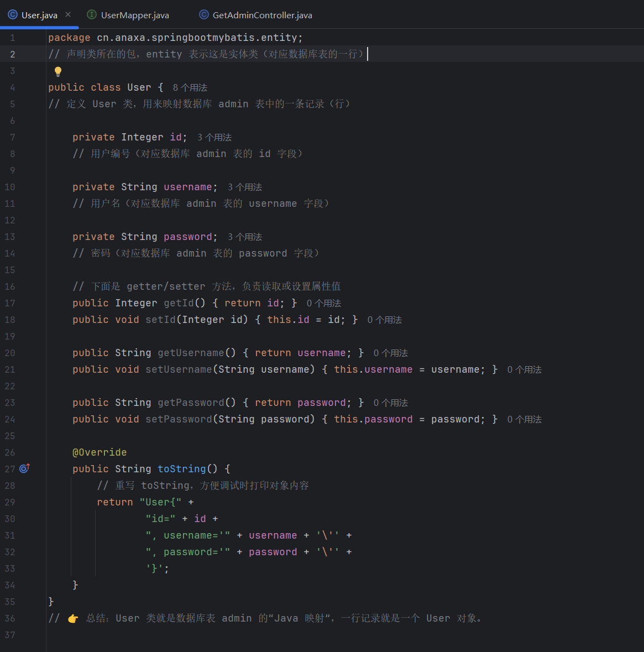Image resolution: width=644 pixels, height=652 pixels.
Task: Click the class icon on User.java tab
Action: 13,14
